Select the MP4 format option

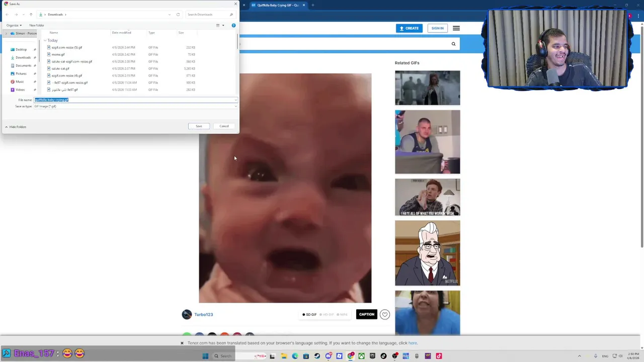[x=342, y=315]
